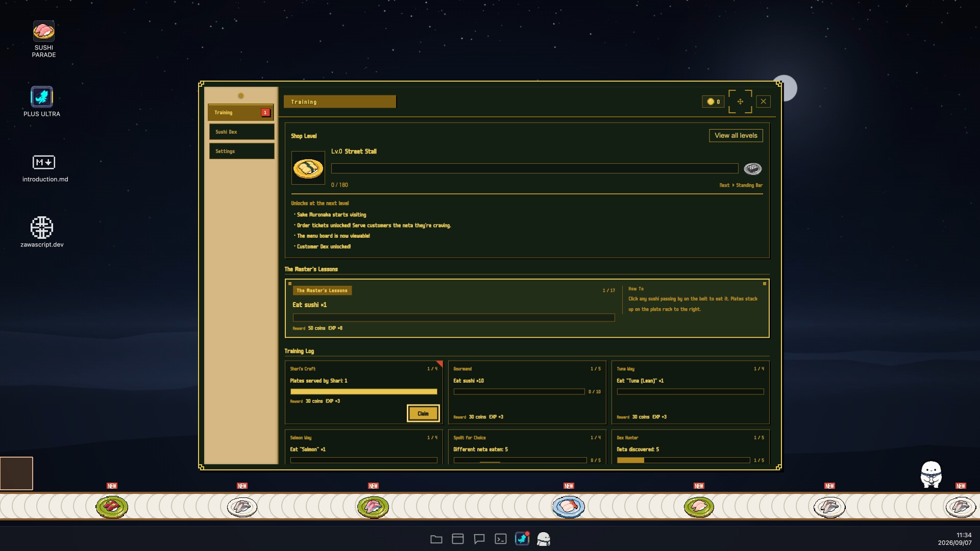Image resolution: width=980 pixels, height=551 pixels.
Task: Select the Tuna Way training log card
Action: (x=690, y=392)
